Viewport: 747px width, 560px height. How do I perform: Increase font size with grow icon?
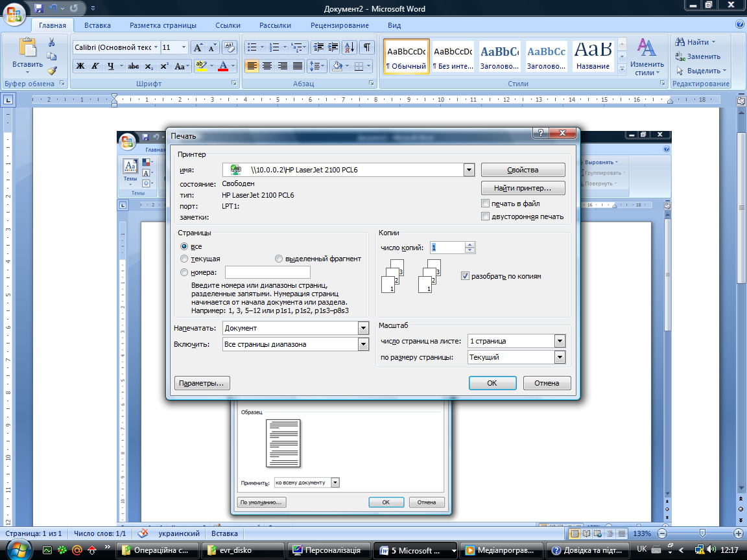(198, 47)
